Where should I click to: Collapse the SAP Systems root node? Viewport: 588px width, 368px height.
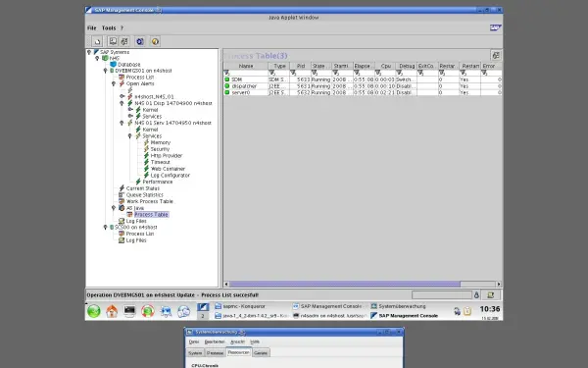[x=89, y=52]
